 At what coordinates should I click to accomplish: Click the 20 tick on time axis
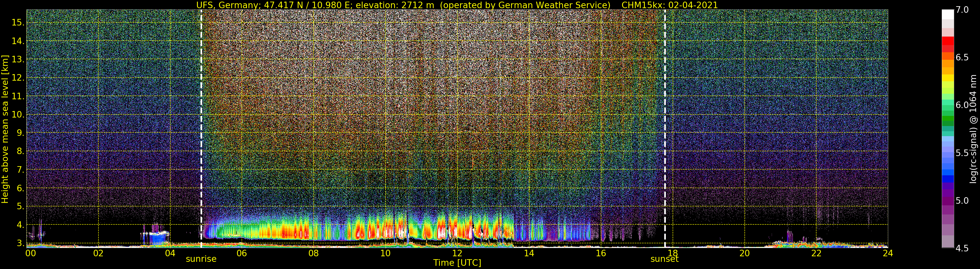pos(745,253)
